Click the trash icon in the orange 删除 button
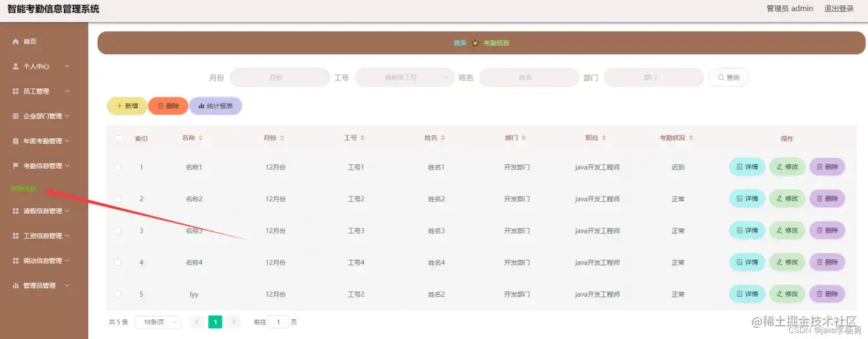The width and height of the screenshot is (868, 339). [161, 106]
